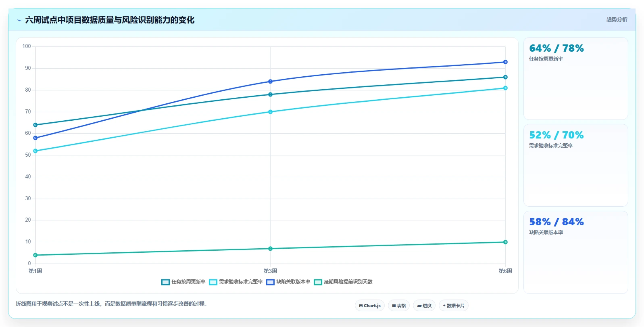The height and width of the screenshot is (327, 644).
Task: Click the 需求验收标准完整率 card label
Action: point(551,146)
